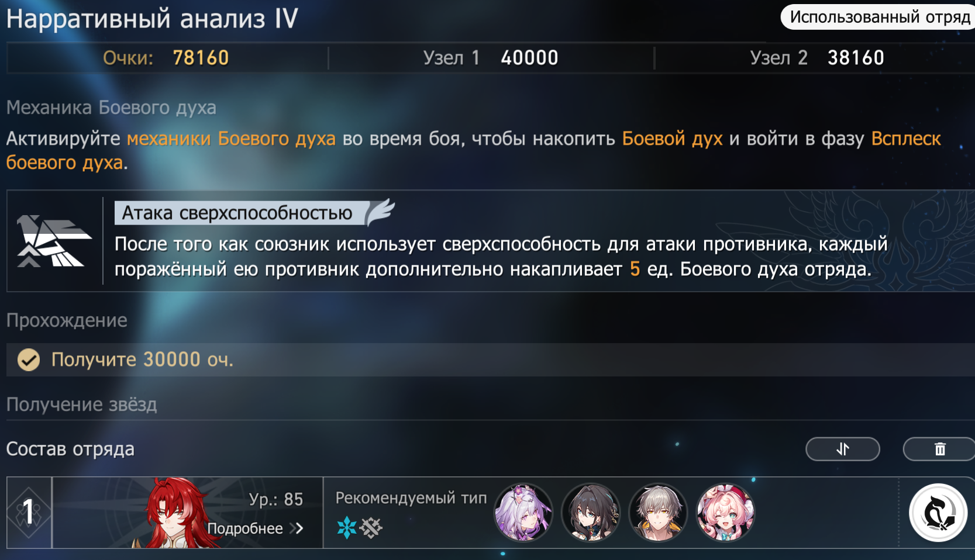
Task: Click the ice element snowflake icon
Action: tap(347, 527)
